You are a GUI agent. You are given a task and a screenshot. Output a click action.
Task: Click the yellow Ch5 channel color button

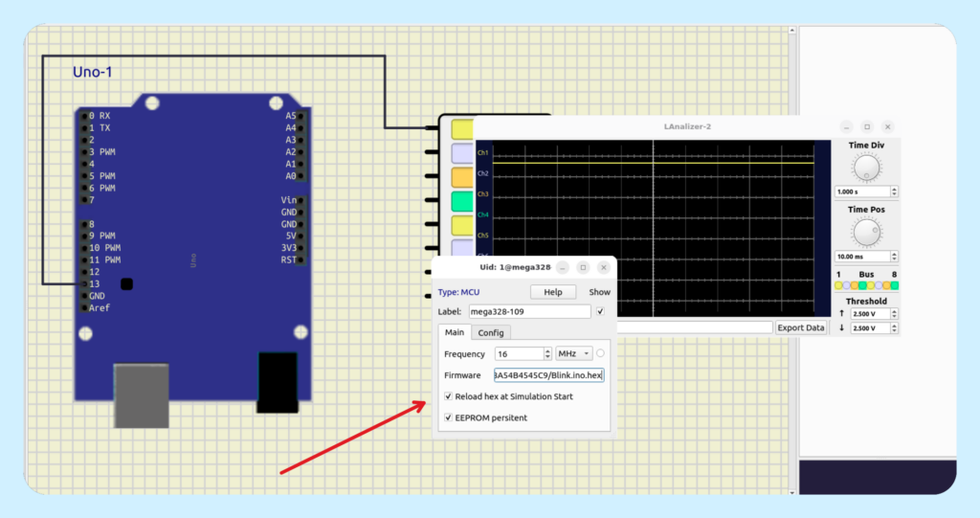tap(462, 225)
